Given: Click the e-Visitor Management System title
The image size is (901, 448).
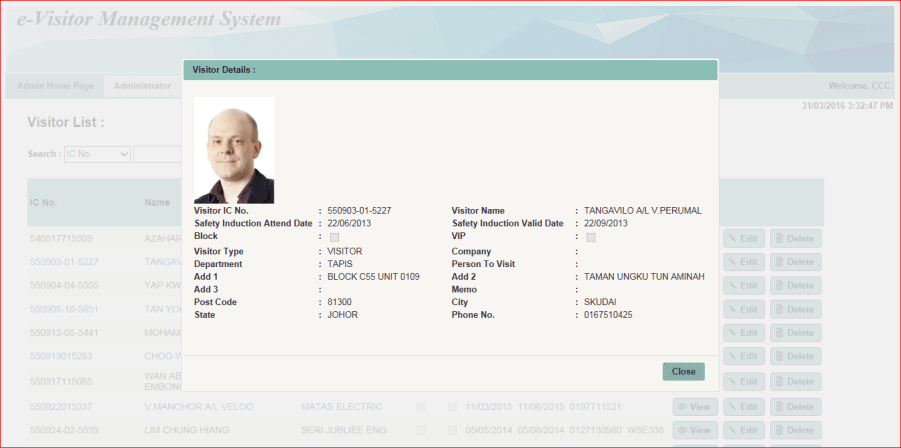Looking at the screenshot, I should click(149, 20).
